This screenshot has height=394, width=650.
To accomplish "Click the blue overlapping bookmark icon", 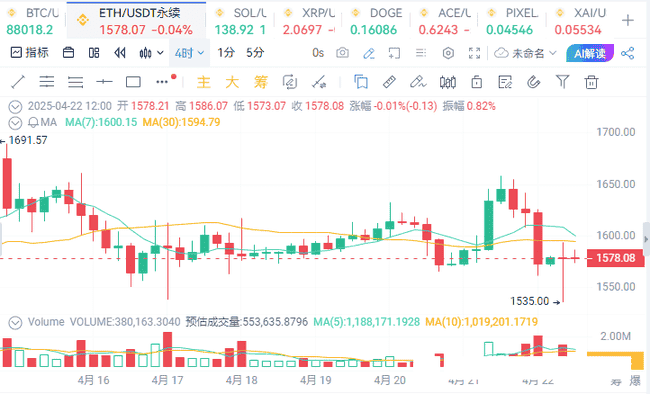I will pyautogui.click(x=361, y=82).
